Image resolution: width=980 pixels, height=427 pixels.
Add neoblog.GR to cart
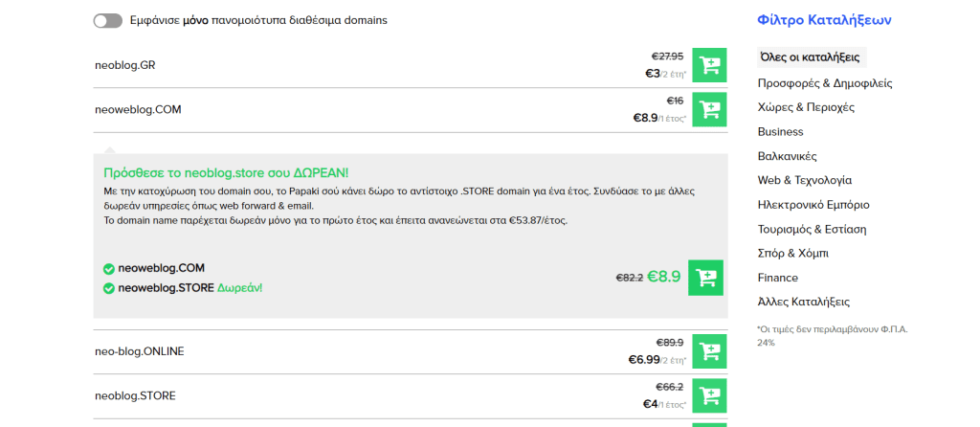[x=709, y=65]
